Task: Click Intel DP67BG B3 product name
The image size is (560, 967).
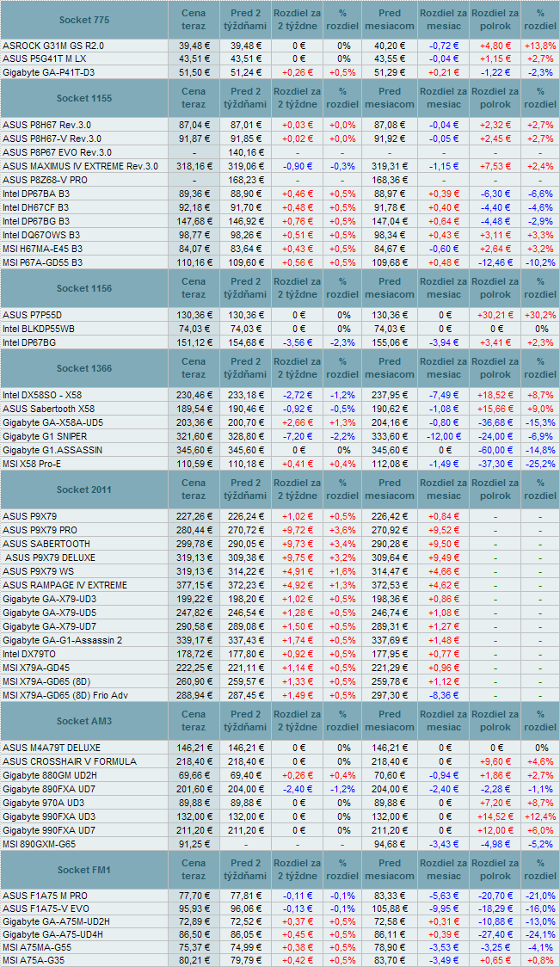Action: click(x=36, y=221)
